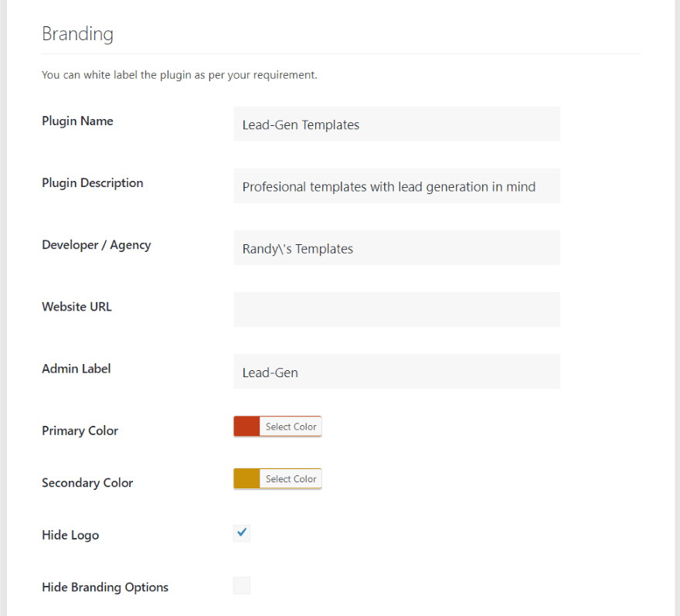Image resolution: width=680 pixels, height=616 pixels.
Task: Click the empty Website URL field
Action: coord(396,310)
